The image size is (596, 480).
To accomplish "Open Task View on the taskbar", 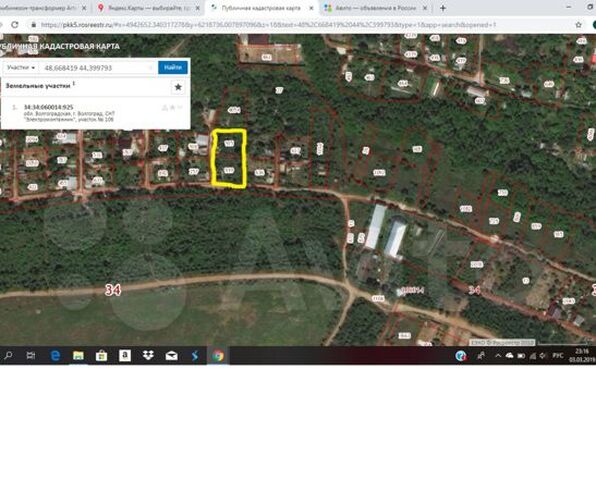I will (x=31, y=355).
